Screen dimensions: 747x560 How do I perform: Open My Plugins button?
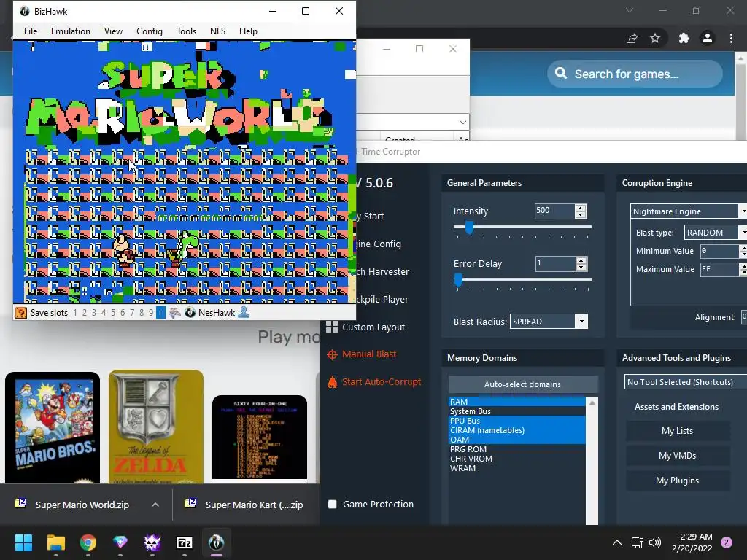coord(678,481)
